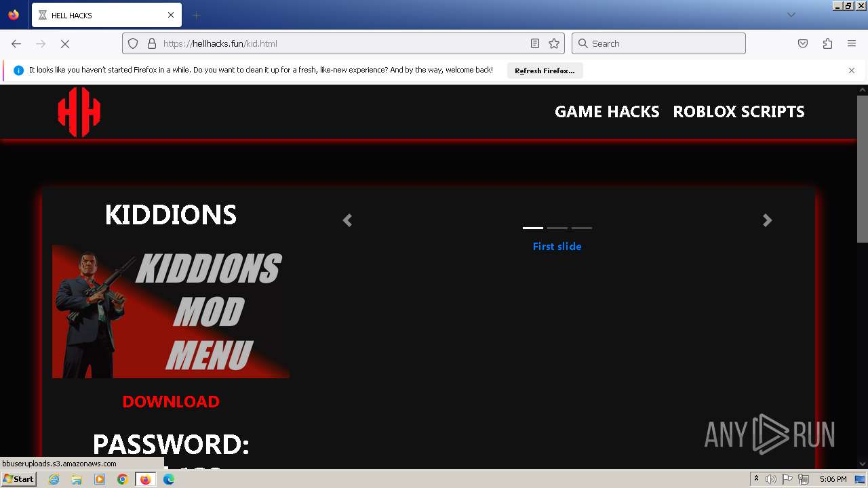Click the info icon on notification bar

pos(18,70)
